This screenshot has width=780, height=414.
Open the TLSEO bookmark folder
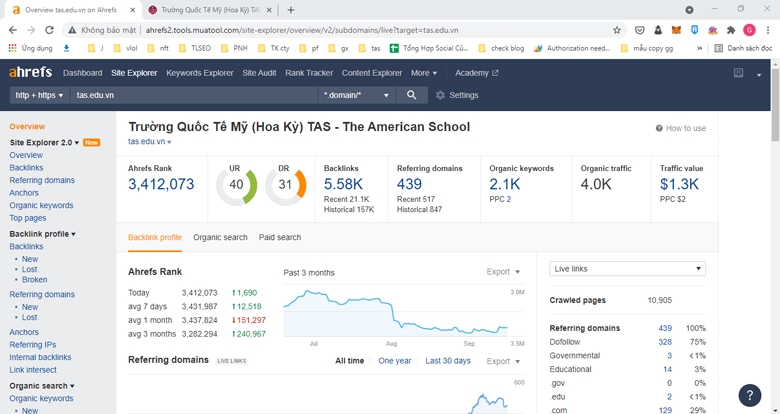click(195, 48)
